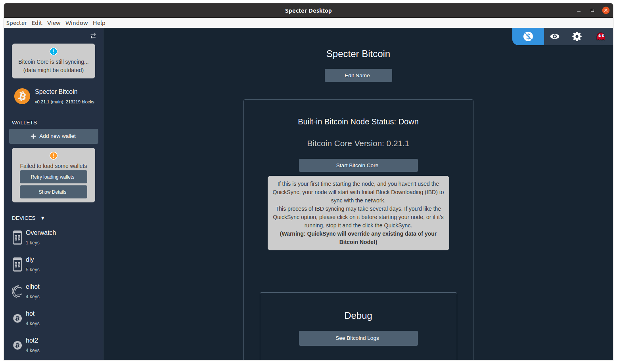Click the elhot device icon
The image size is (617, 364).
click(17, 292)
